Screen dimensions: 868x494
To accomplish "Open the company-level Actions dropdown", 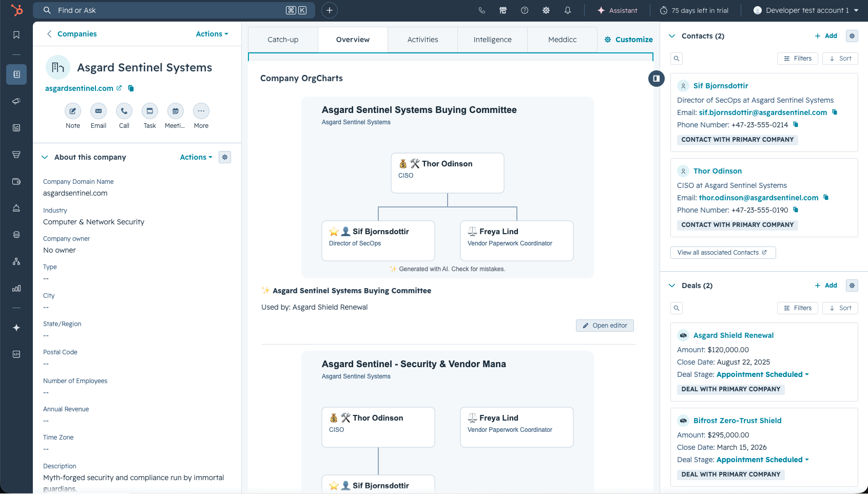I will tap(212, 34).
